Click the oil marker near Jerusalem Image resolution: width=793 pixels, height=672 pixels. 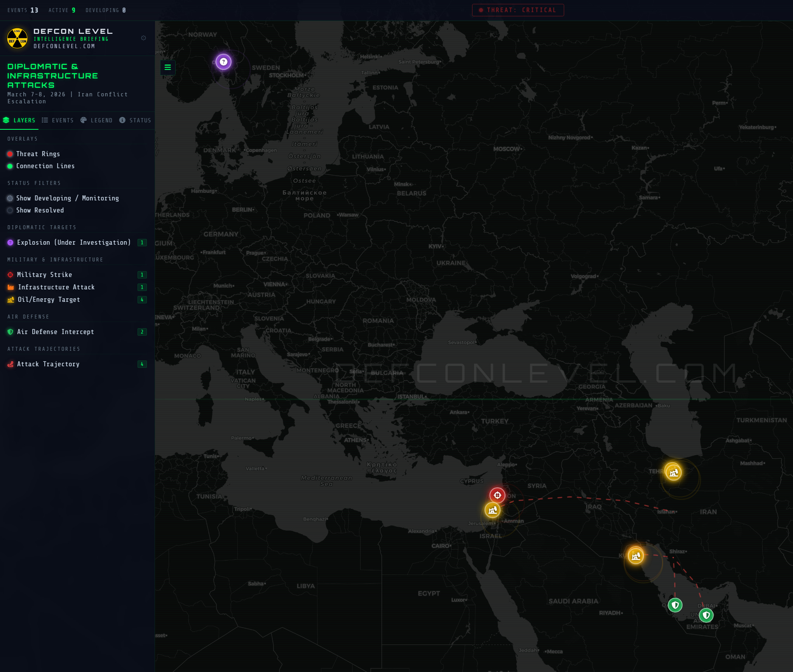(x=492, y=510)
